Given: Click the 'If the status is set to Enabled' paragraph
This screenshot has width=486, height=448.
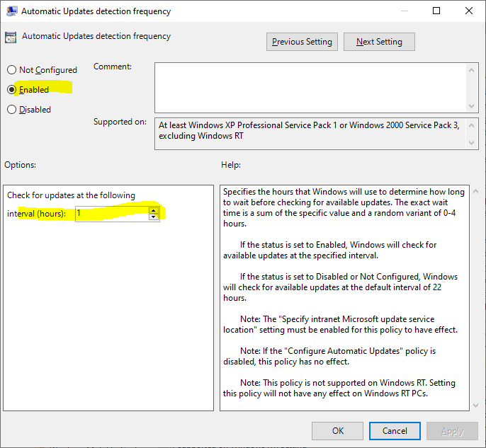Looking at the screenshot, I should 330,250.
